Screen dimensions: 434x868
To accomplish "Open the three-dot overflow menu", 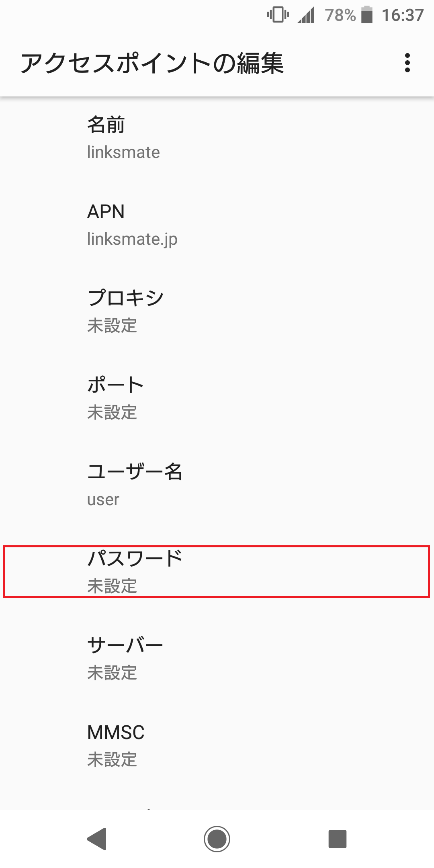I will click(407, 63).
